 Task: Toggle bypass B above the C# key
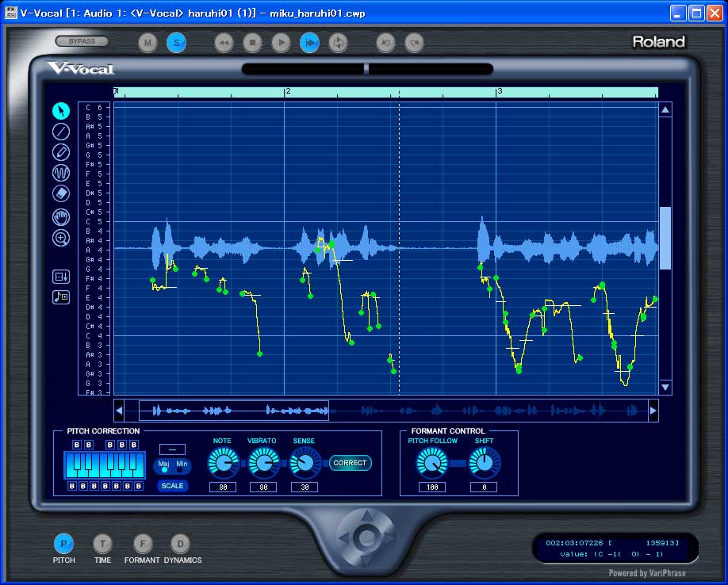(77, 445)
